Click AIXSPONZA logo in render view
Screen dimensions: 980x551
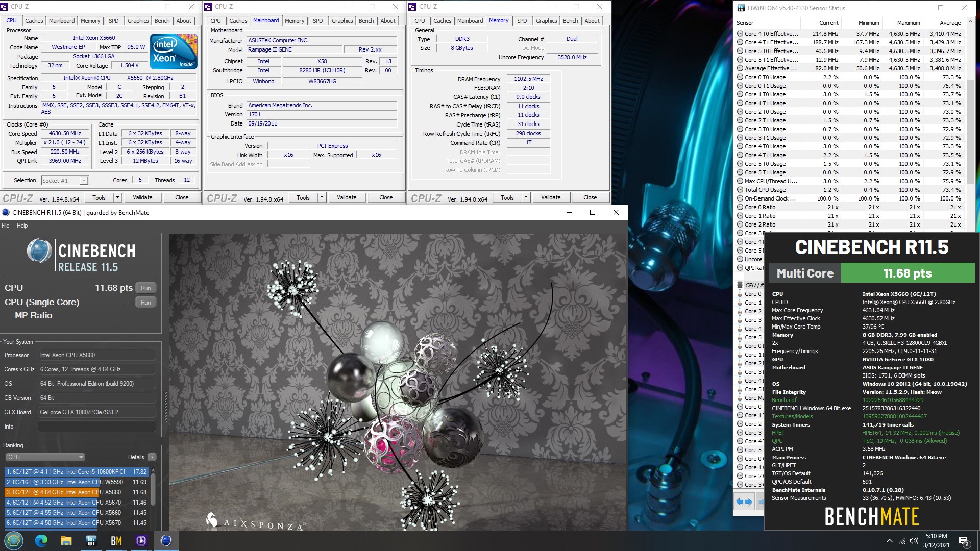[x=256, y=521]
